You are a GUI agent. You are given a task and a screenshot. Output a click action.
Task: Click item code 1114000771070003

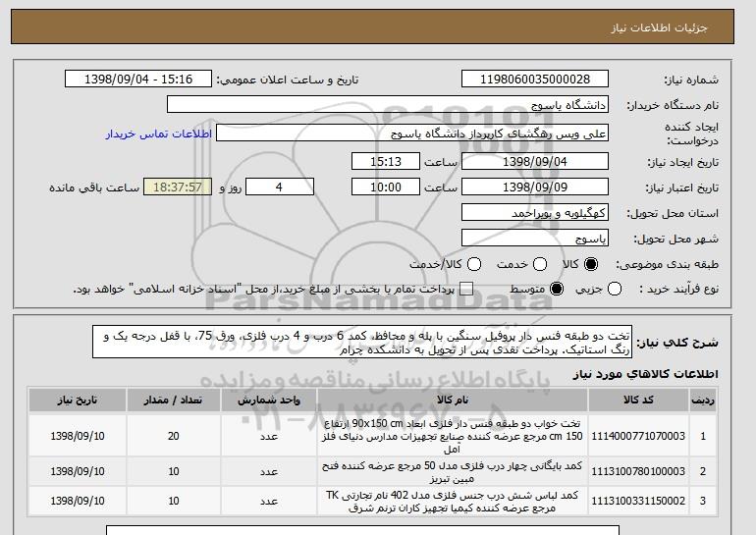point(638,436)
